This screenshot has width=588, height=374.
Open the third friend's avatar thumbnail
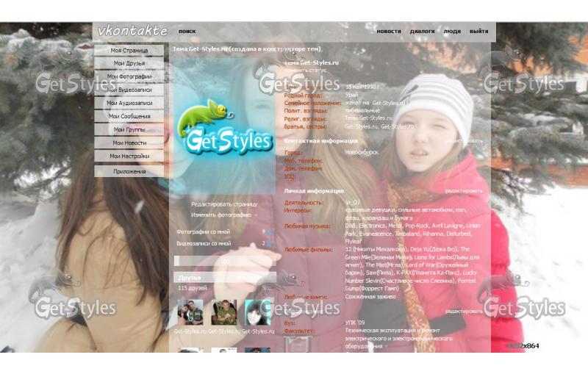258,312
